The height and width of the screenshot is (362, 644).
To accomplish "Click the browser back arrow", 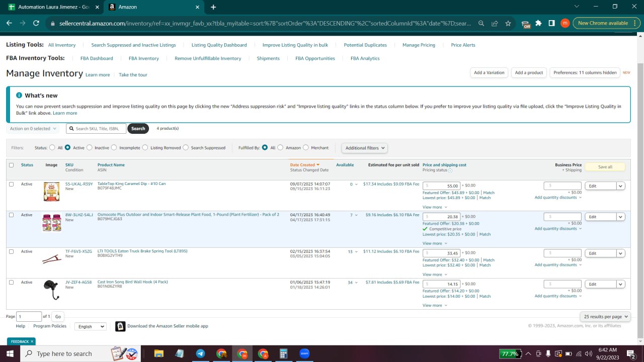I will (x=9, y=23).
